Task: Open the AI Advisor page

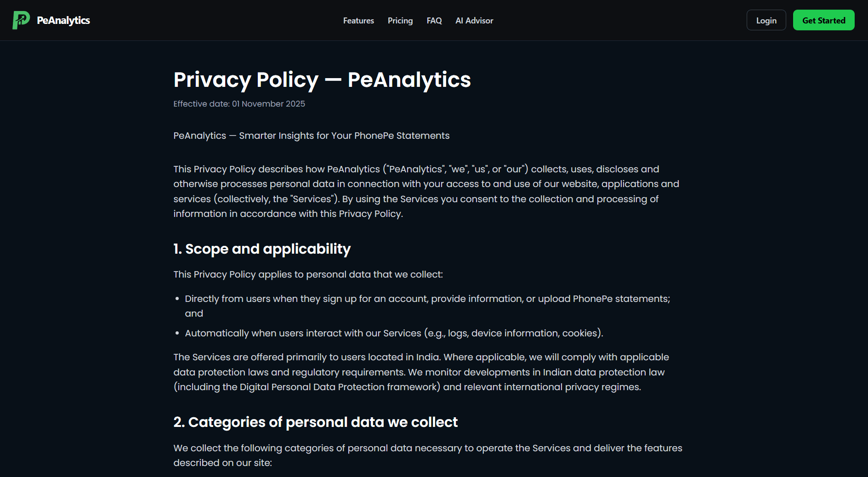Action: pyautogui.click(x=474, y=20)
